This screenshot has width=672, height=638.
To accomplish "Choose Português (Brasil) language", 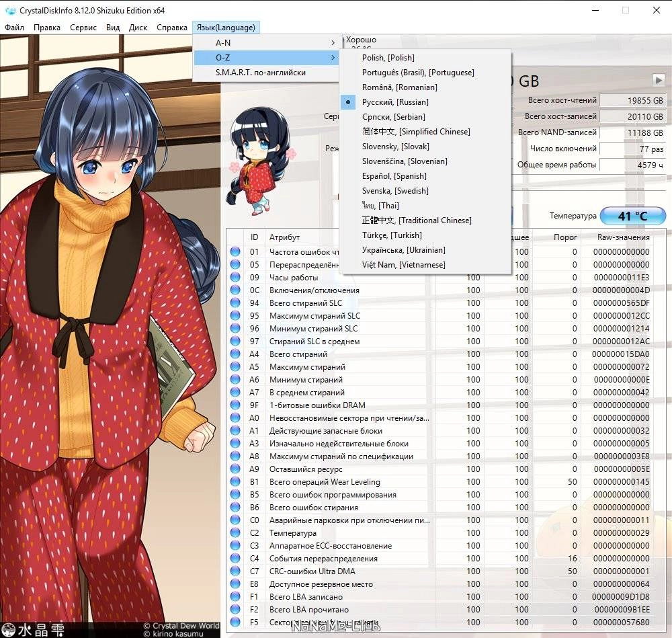I will tap(425, 73).
